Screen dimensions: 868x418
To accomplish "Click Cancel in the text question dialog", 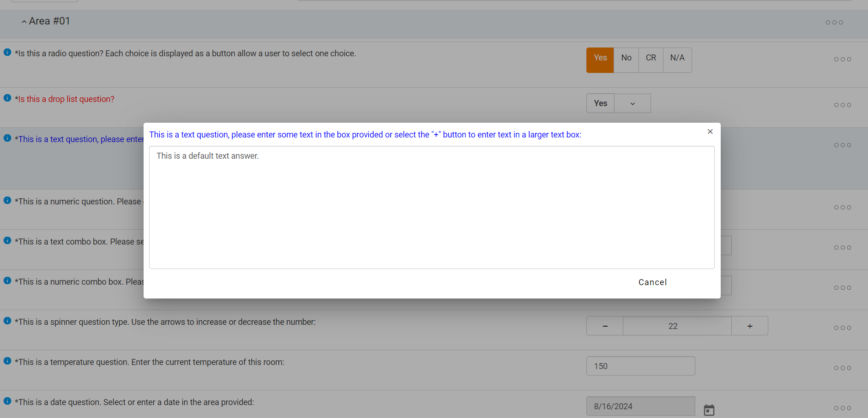I will click(x=652, y=282).
